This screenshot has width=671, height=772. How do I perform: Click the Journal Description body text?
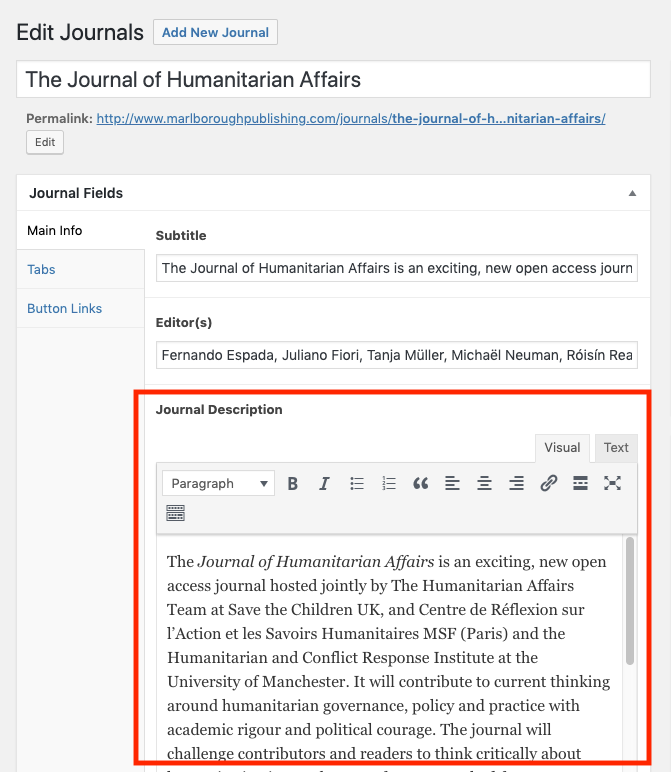[x=389, y=657]
